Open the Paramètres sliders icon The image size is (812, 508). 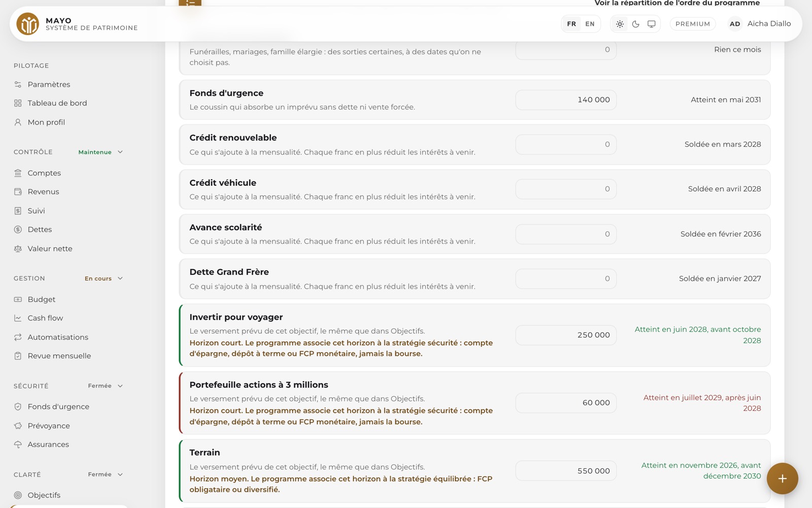click(x=18, y=84)
